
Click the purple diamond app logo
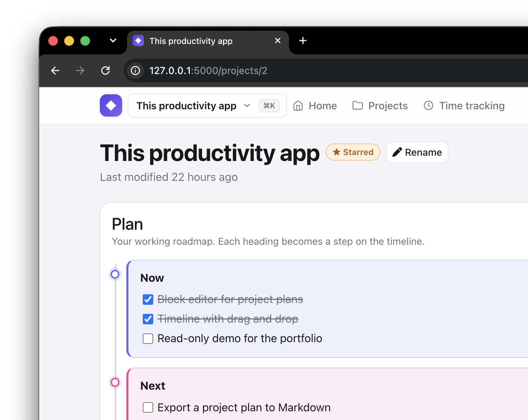(x=111, y=105)
